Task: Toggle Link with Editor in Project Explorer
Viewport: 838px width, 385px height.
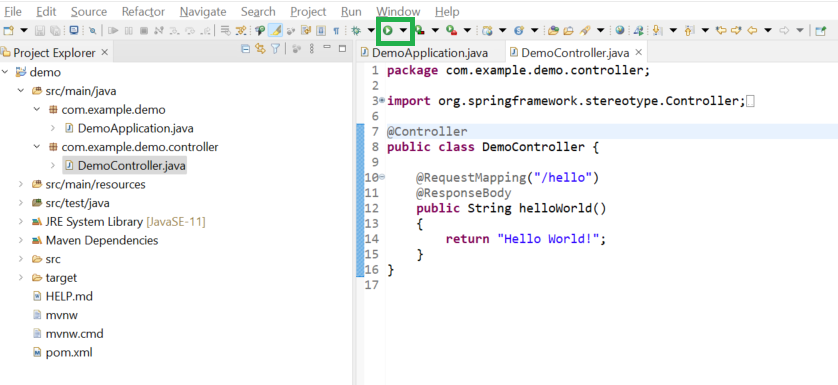Action: pos(260,49)
